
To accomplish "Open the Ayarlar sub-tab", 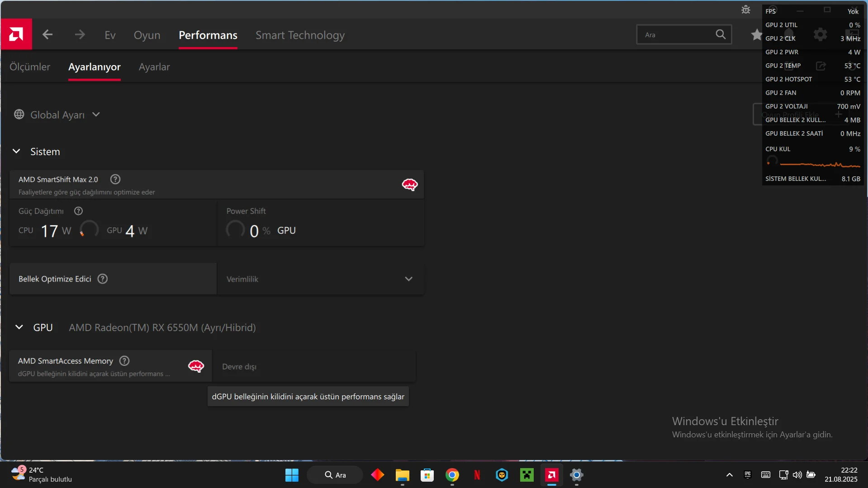I will pos(154,67).
